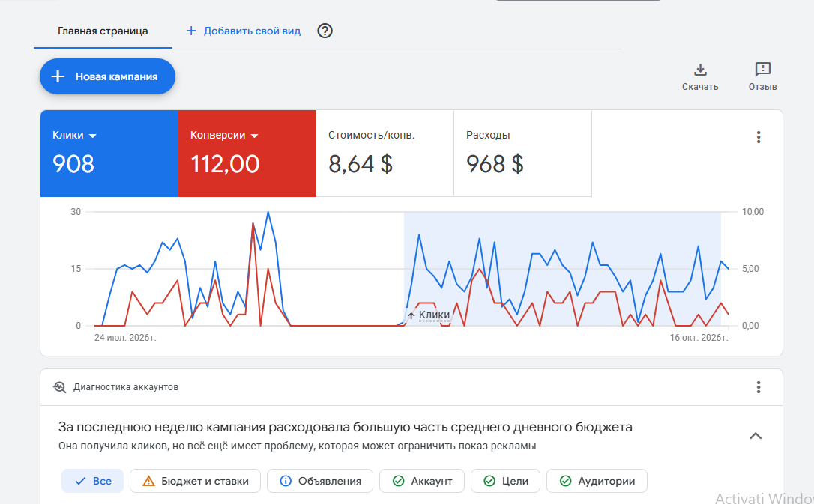Viewport: 814px width, 504px height.
Task: Click the warning triangle on Бюджет и ставки
Action: [148, 481]
